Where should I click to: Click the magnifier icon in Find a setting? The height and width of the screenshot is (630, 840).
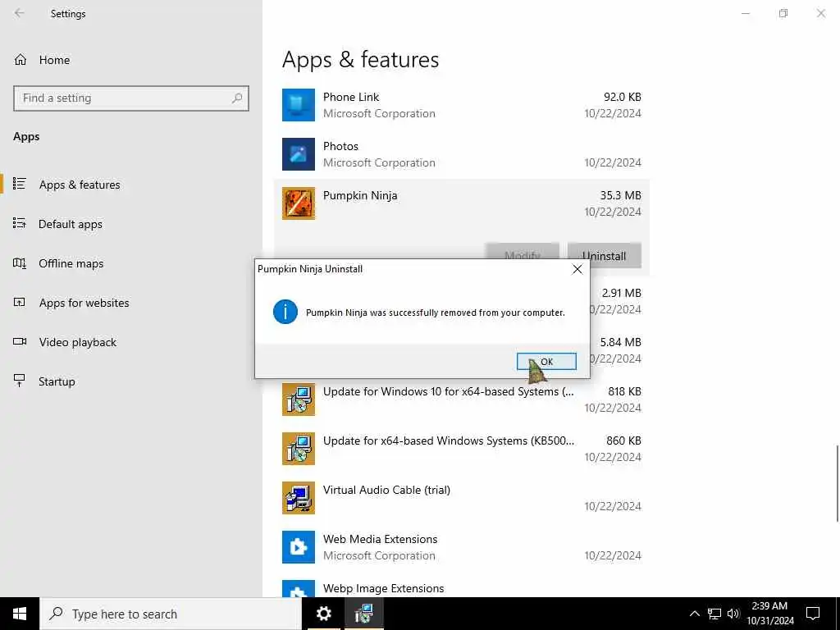point(237,98)
